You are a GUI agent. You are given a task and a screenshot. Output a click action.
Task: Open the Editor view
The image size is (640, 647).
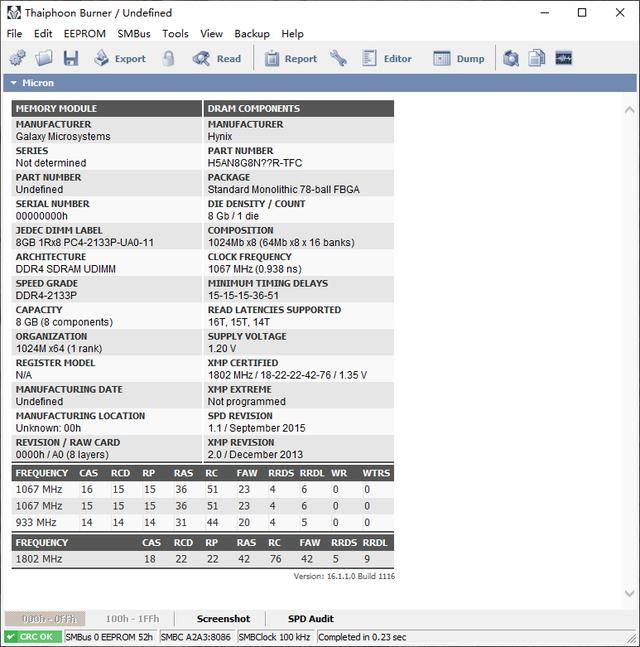387,58
